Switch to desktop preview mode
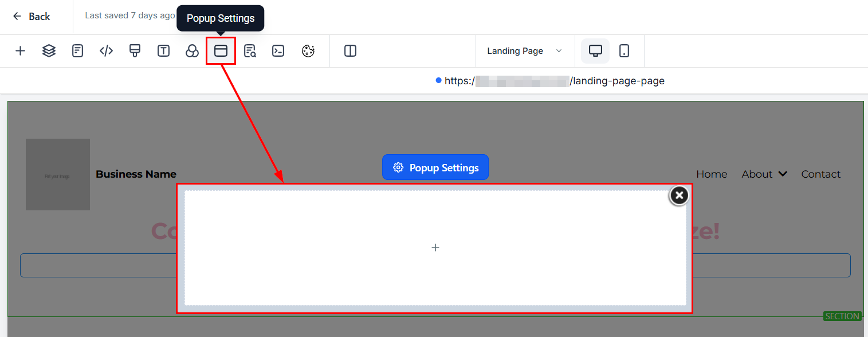Screen dimensions: 868x337 [x=595, y=51]
